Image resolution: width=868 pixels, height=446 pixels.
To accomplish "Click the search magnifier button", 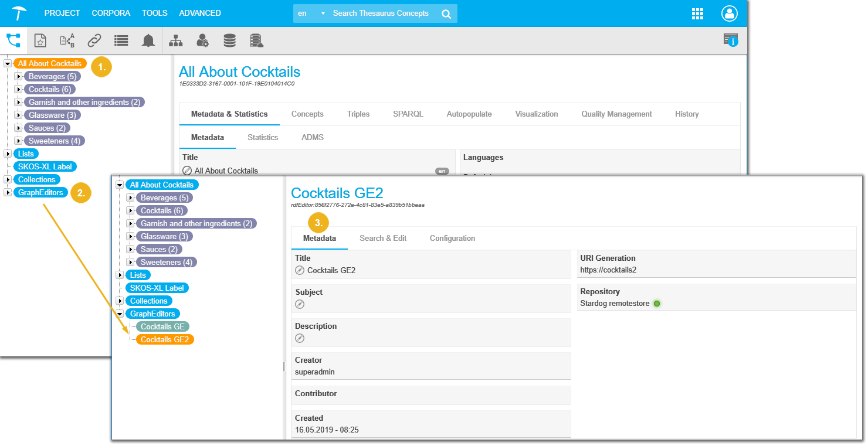I will coord(446,13).
